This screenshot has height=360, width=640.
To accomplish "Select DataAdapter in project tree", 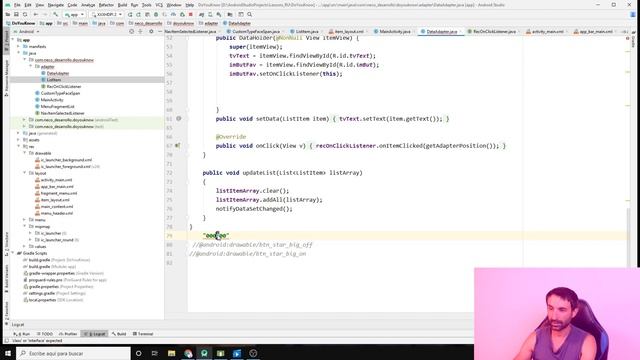I will click(58, 73).
